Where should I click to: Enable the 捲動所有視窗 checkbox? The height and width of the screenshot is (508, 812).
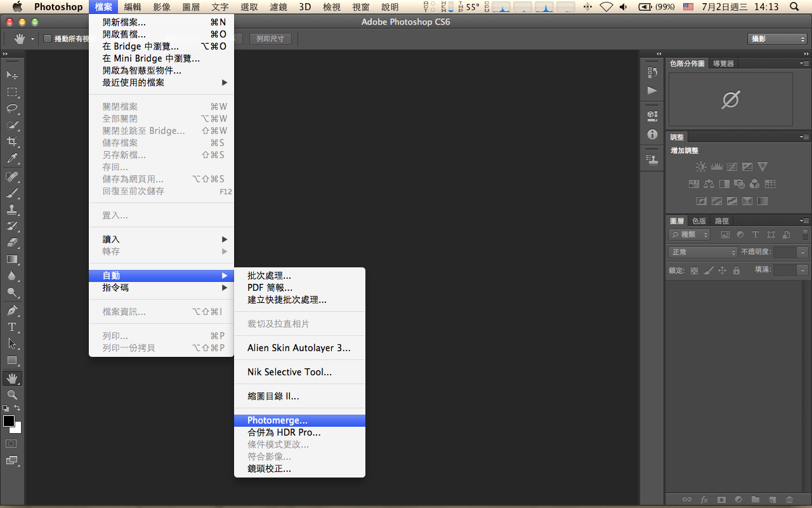[47, 39]
